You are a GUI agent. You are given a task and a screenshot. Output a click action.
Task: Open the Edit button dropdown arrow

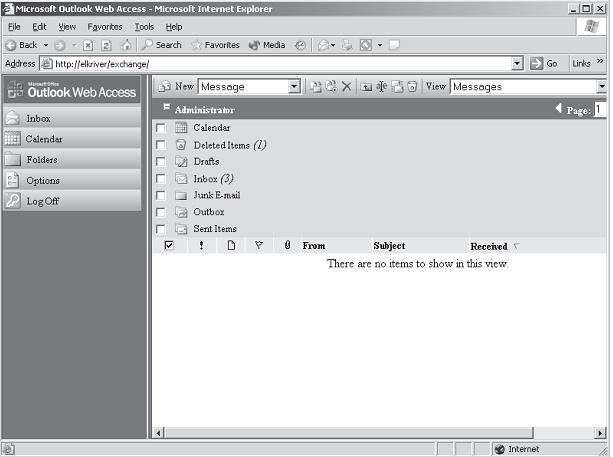pos(379,45)
